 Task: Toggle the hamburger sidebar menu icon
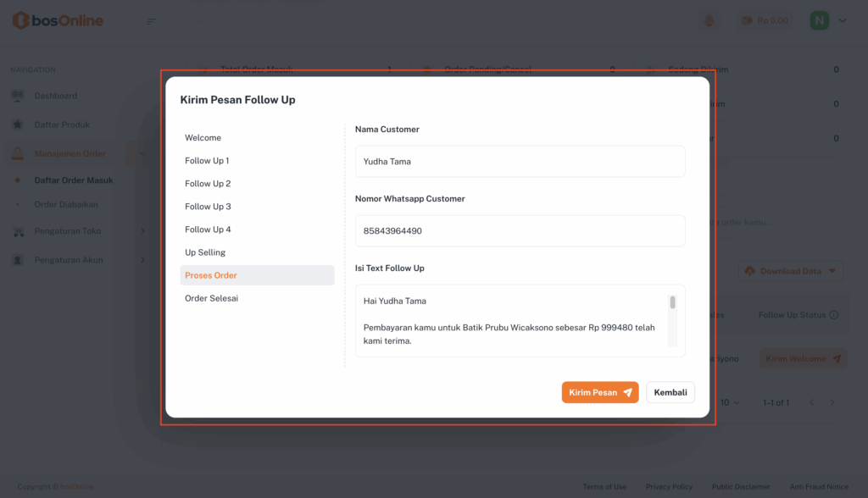[x=152, y=21]
